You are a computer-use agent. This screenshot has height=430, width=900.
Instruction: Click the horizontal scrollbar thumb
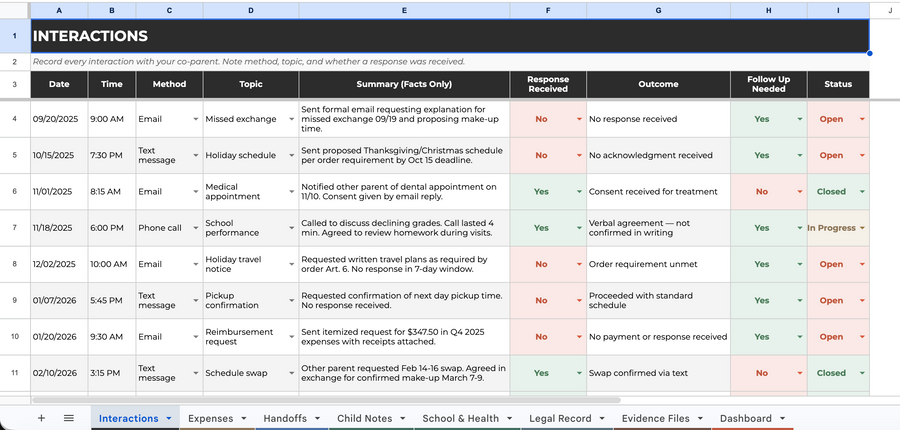tap(326, 400)
